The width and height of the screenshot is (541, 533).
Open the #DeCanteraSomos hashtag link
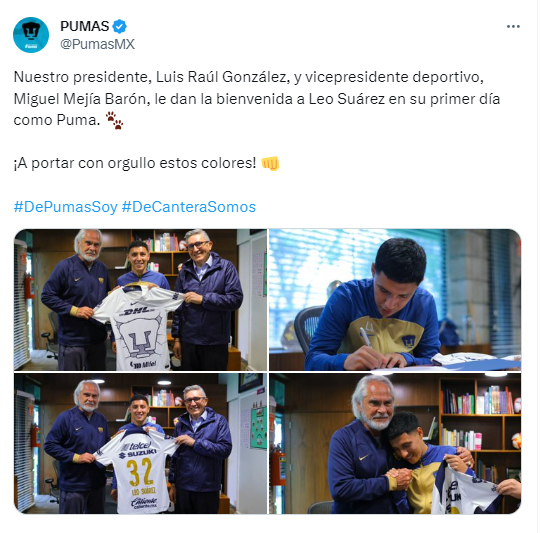point(189,207)
